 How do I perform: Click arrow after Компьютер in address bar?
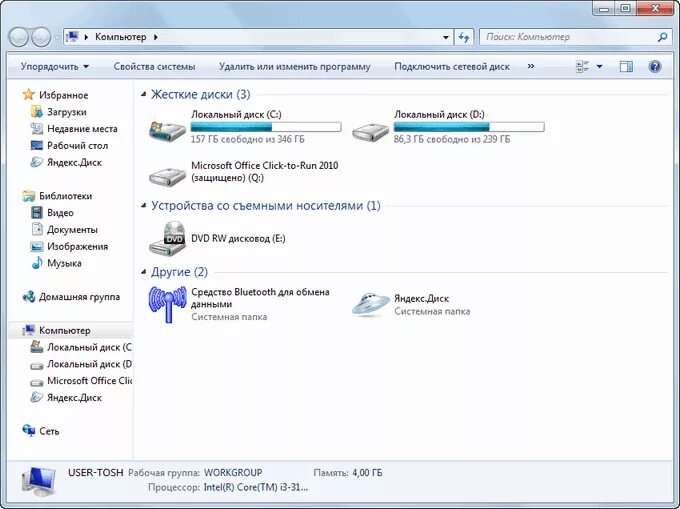click(155, 37)
